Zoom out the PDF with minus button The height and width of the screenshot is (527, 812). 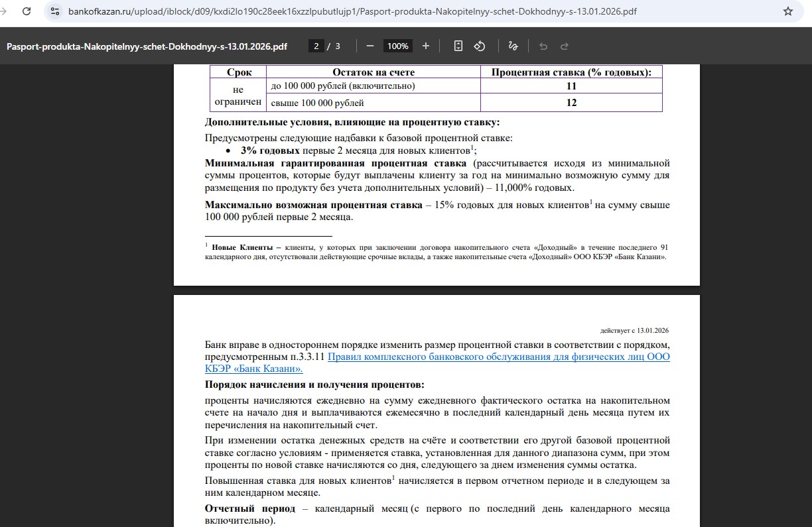(x=370, y=46)
